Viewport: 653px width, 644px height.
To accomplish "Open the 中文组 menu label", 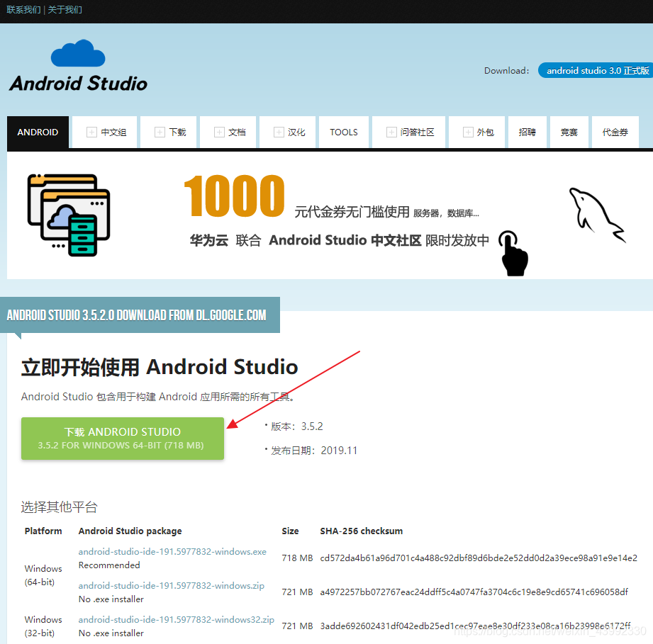I will pyautogui.click(x=113, y=132).
